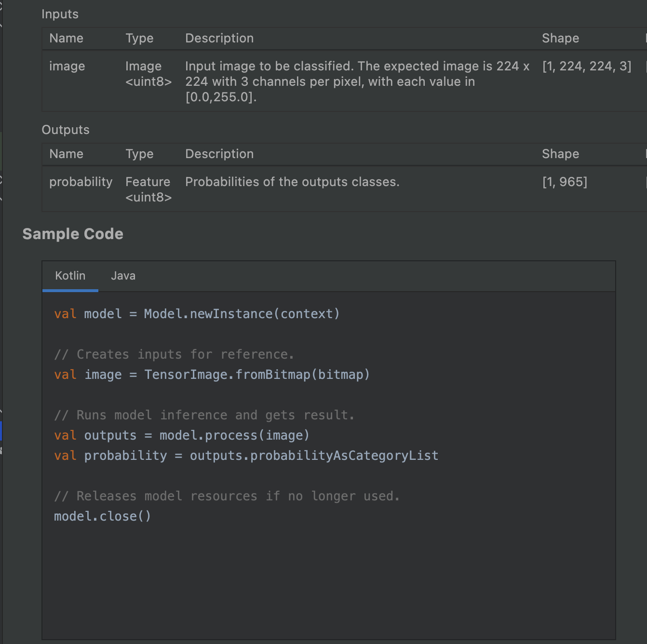This screenshot has height=644, width=647.
Task: Click the Sample Code heading
Action: click(x=73, y=234)
